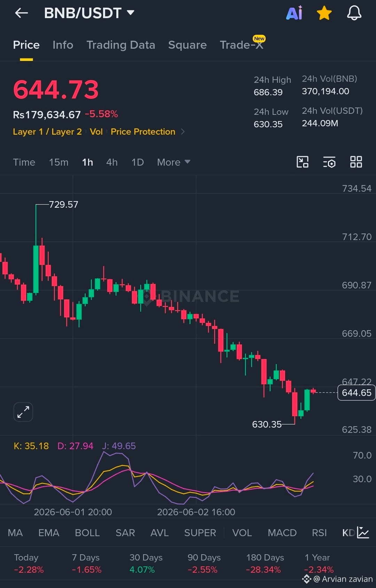Toggle the KD sub-indicator
The height and width of the screenshot is (588, 376).
tap(348, 533)
